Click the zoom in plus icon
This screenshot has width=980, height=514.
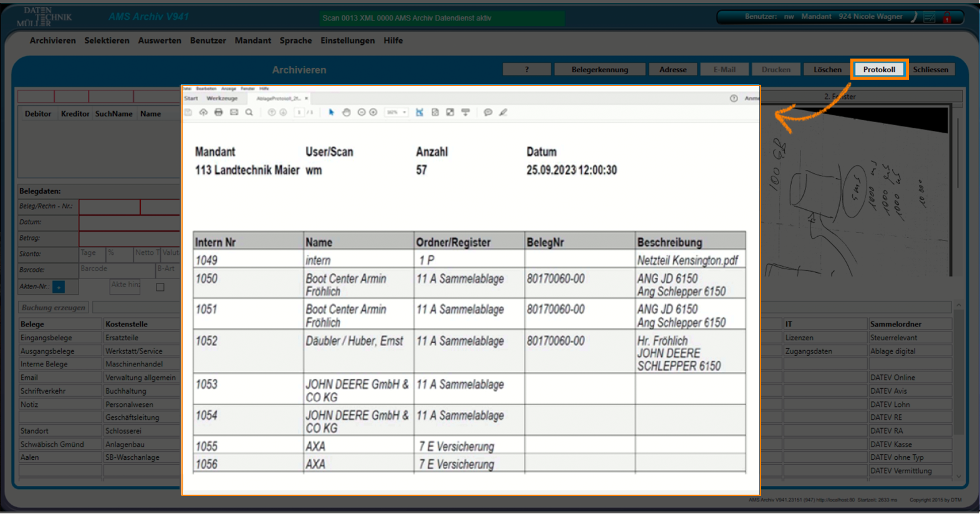tap(373, 112)
